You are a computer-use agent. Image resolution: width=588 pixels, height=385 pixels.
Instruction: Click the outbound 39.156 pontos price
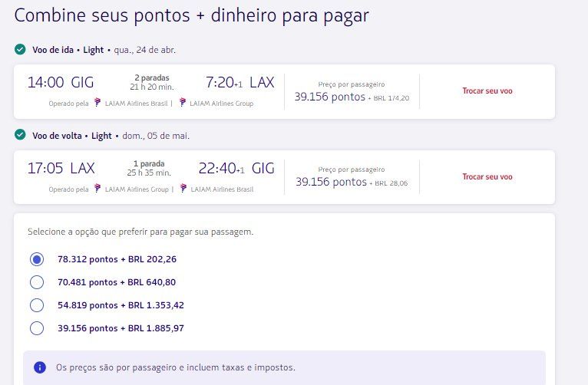(x=330, y=97)
